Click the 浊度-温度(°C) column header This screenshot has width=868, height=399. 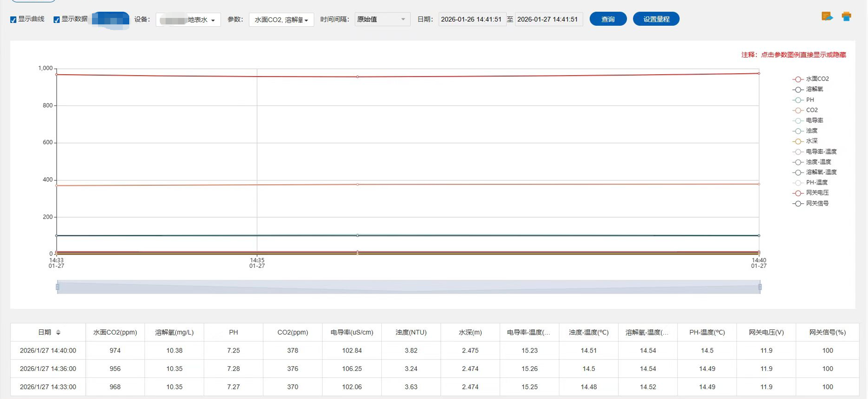coord(589,332)
